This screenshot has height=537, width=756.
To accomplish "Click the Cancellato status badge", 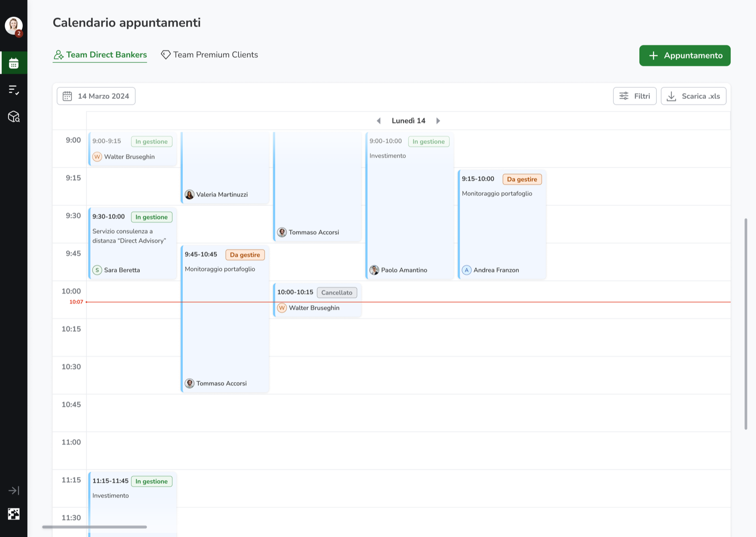I will coord(337,293).
